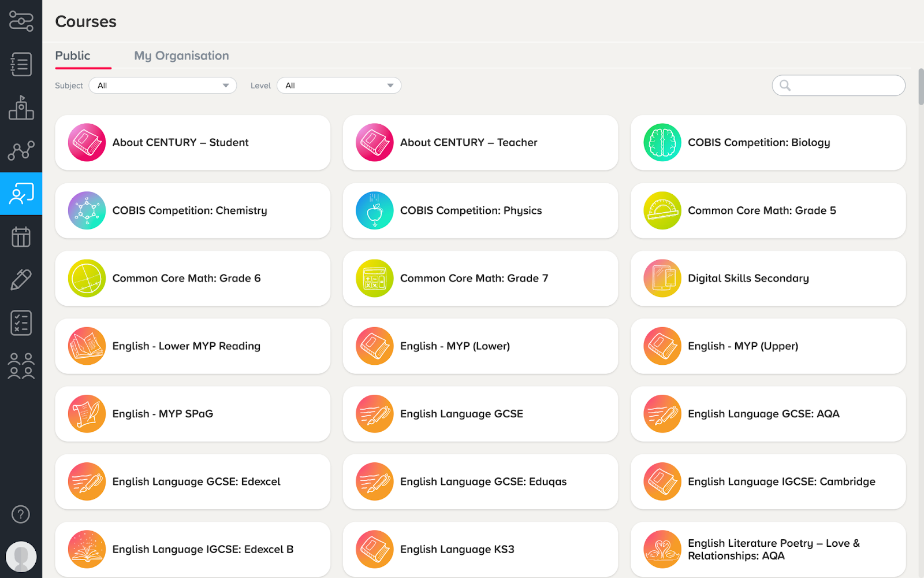Click the Lower MYP Reading open book icon
Image resolution: width=924 pixels, height=578 pixels.
coord(87,346)
